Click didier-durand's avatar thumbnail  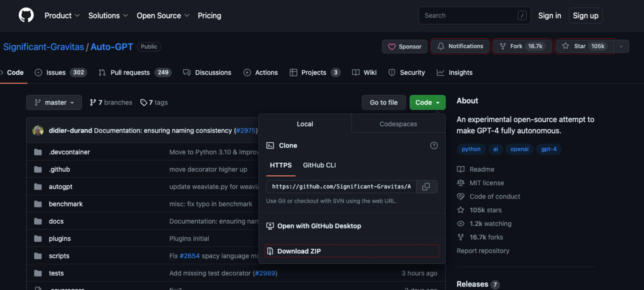pyautogui.click(x=38, y=130)
